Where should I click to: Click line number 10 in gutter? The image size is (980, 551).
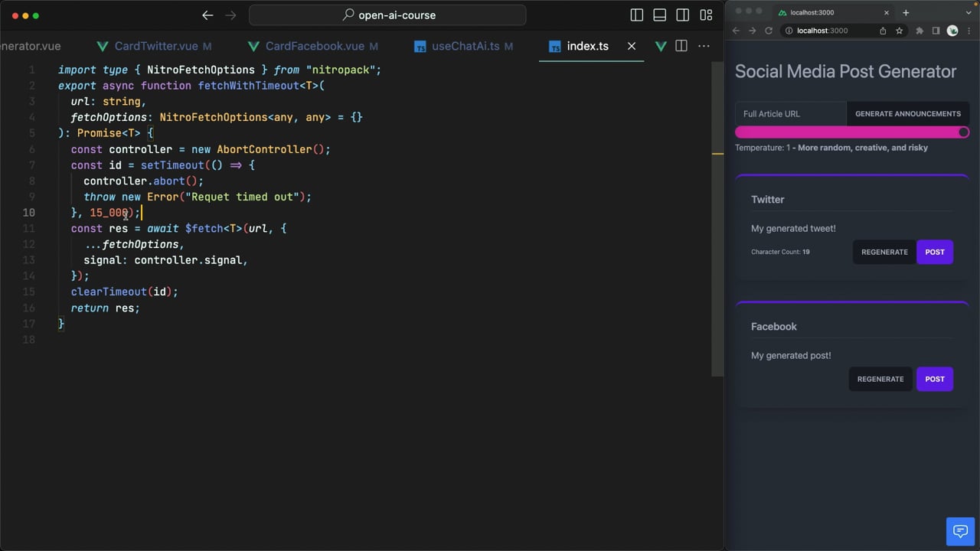(x=28, y=213)
